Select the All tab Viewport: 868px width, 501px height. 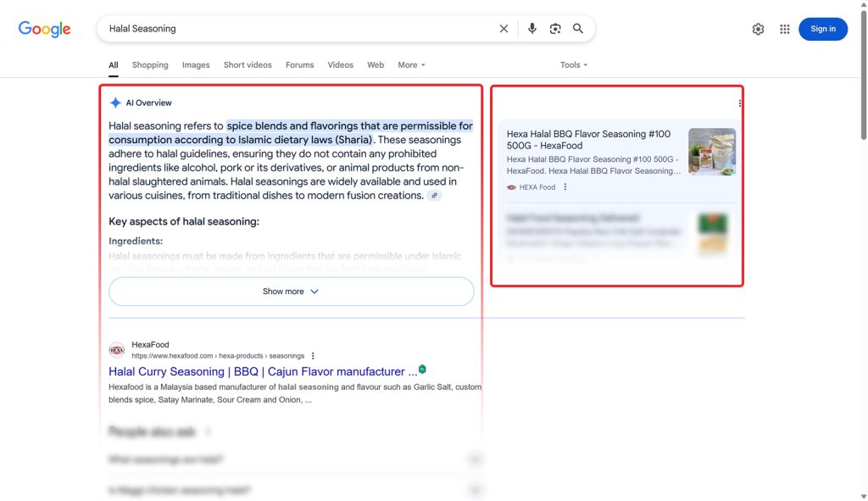114,65
